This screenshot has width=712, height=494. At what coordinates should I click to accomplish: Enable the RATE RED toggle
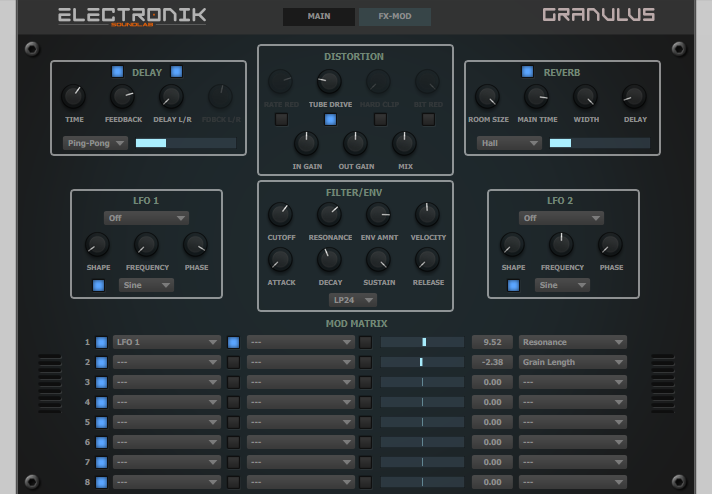[x=282, y=119]
